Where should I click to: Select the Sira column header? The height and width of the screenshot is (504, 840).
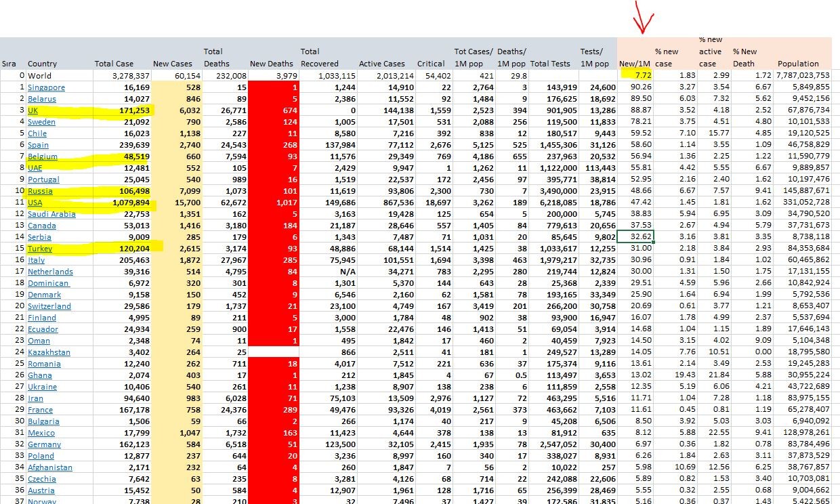(9, 64)
